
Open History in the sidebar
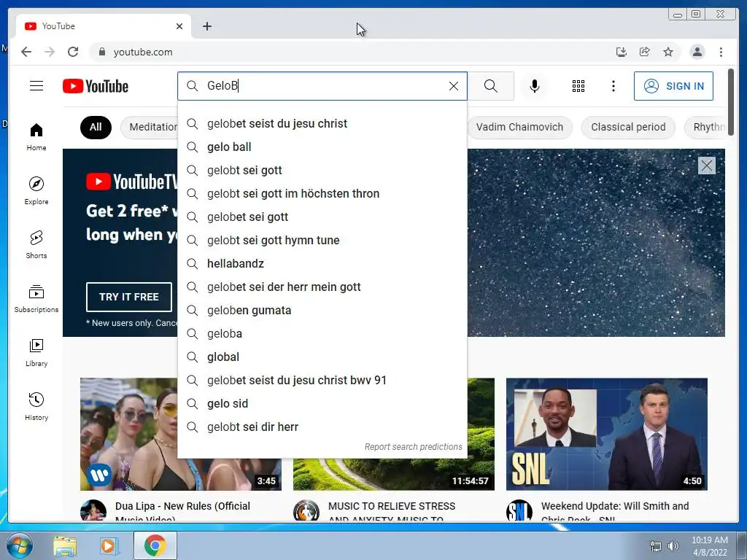[36, 406]
